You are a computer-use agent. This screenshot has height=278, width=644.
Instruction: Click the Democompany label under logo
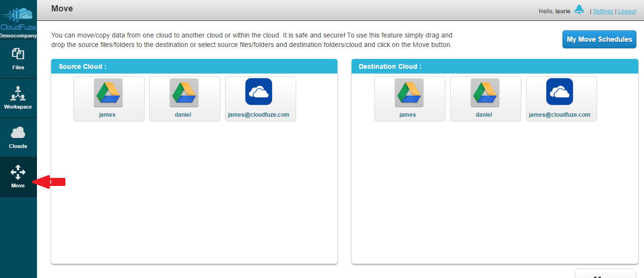coord(18,36)
